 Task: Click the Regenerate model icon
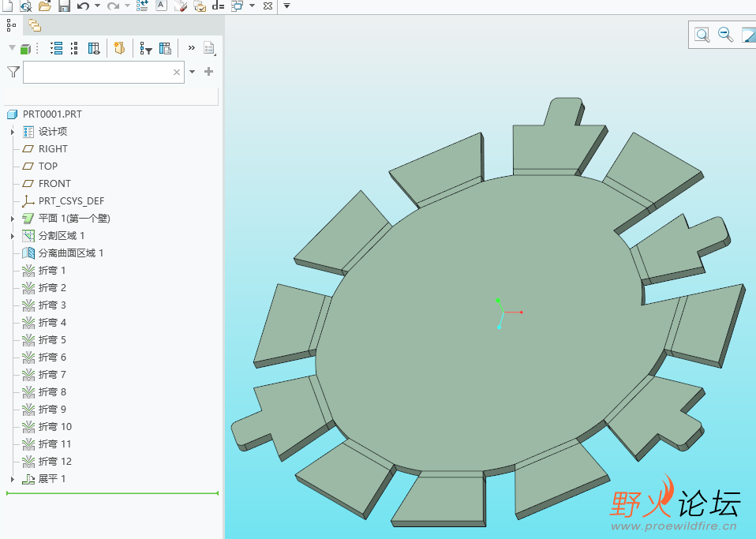[x=142, y=6]
